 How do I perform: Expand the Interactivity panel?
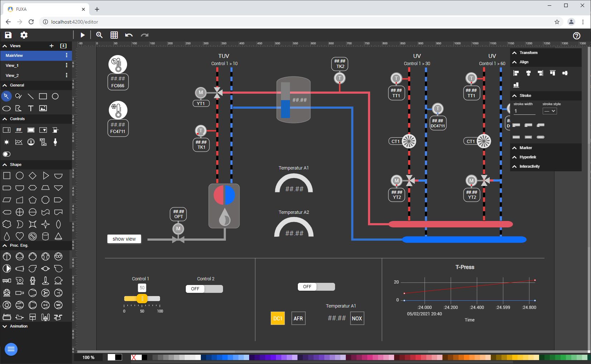[528, 166]
